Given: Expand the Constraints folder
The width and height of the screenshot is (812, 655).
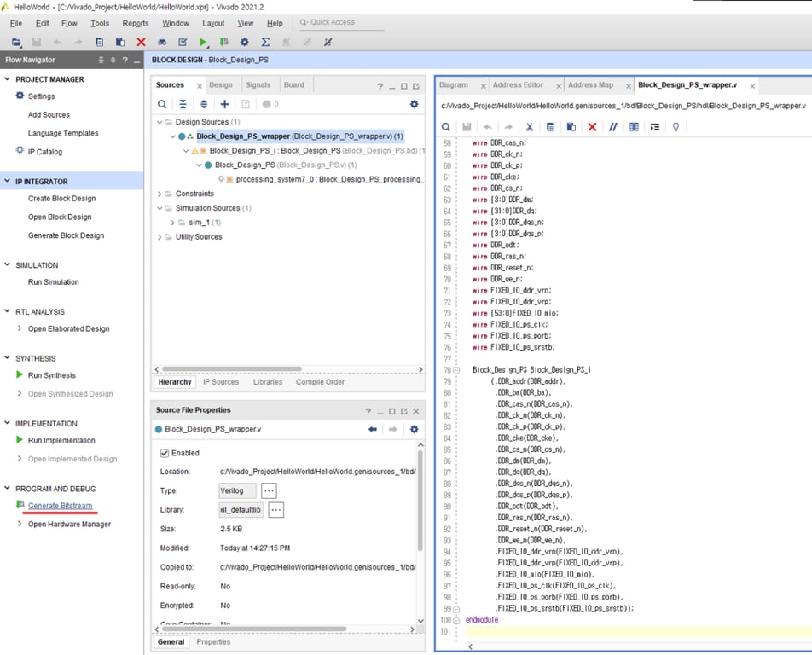Looking at the screenshot, I should tap(159, 194).
